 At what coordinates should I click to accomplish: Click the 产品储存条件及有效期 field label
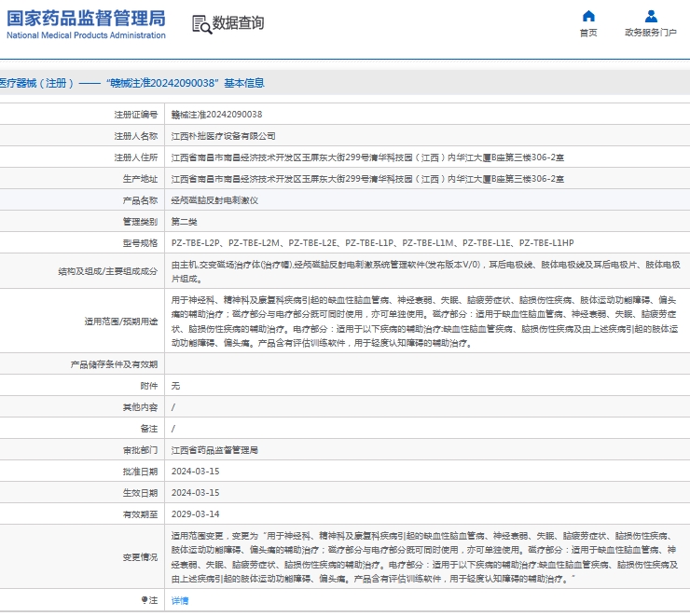pos(114,364)
